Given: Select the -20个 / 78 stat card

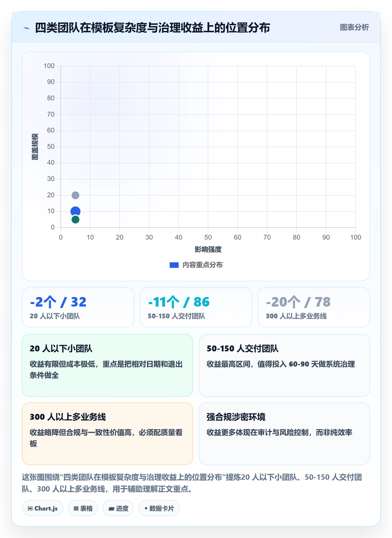Looking at the screenshot, I should coord(314,307).
